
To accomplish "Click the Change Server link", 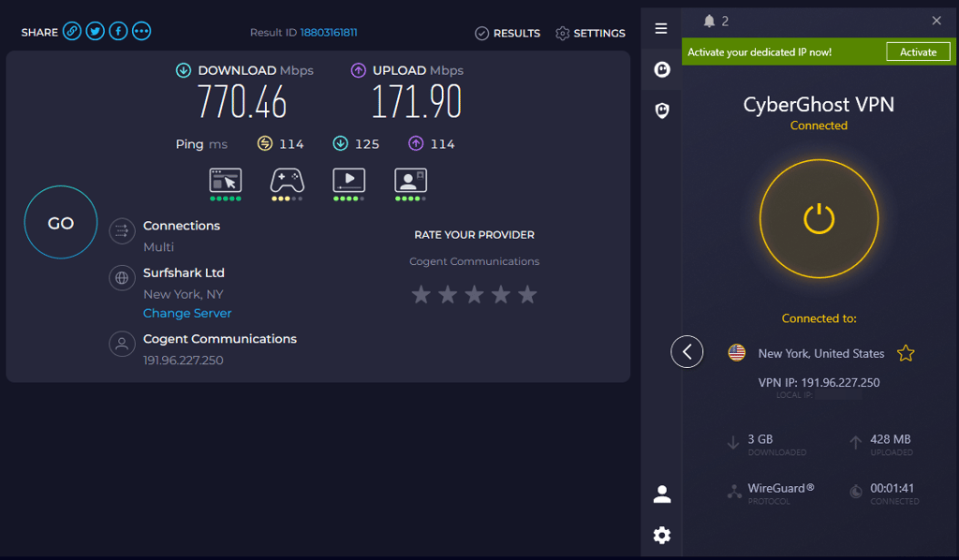I will point(187,313).
